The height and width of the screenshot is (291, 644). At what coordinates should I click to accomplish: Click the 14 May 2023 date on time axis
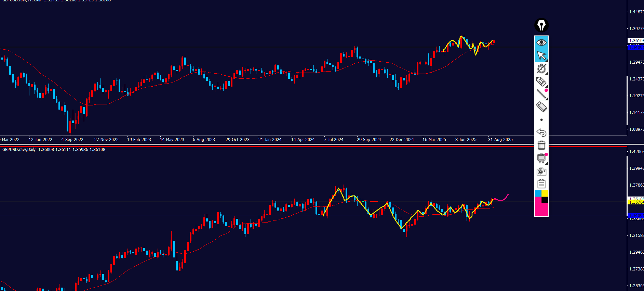point(172,140)
